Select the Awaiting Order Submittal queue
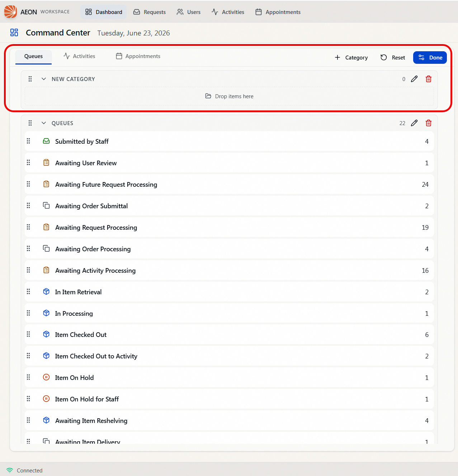 pos(229,206)
